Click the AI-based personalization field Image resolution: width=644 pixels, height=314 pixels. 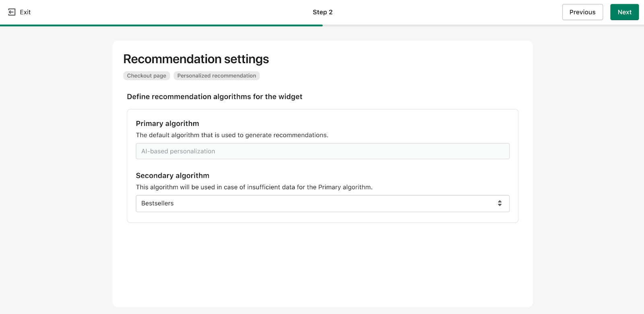pos(322,151)
